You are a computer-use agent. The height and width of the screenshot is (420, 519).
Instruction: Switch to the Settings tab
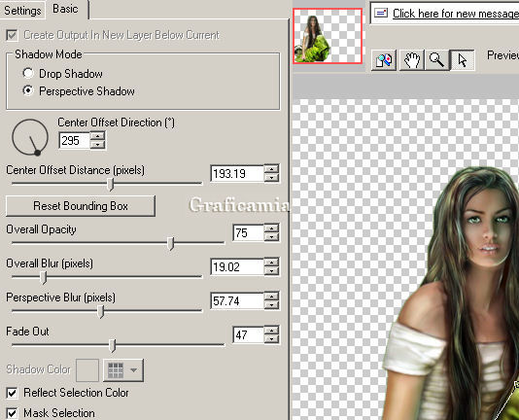click(x=22, y=11)
